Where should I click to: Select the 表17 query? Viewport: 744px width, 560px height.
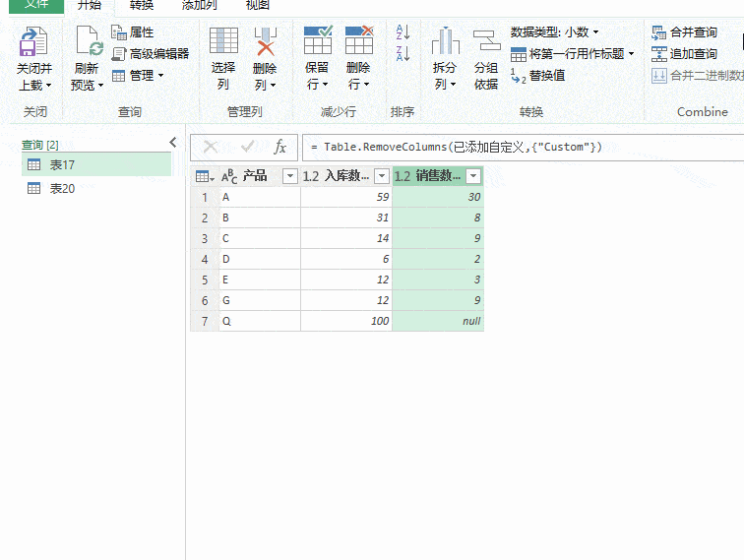coord(96,164)
